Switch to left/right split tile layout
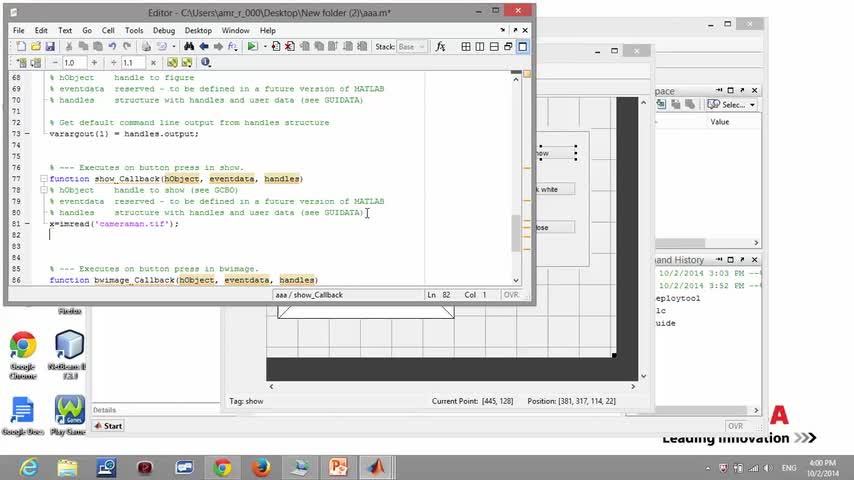Viewport: 854px width, 480px height. [480, 47]
